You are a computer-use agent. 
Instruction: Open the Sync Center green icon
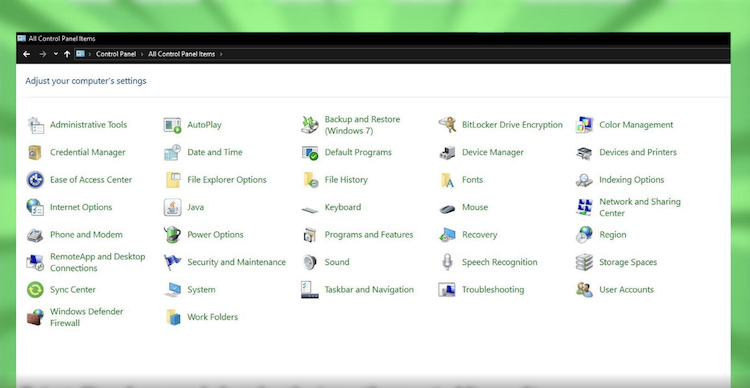(35, 289)
